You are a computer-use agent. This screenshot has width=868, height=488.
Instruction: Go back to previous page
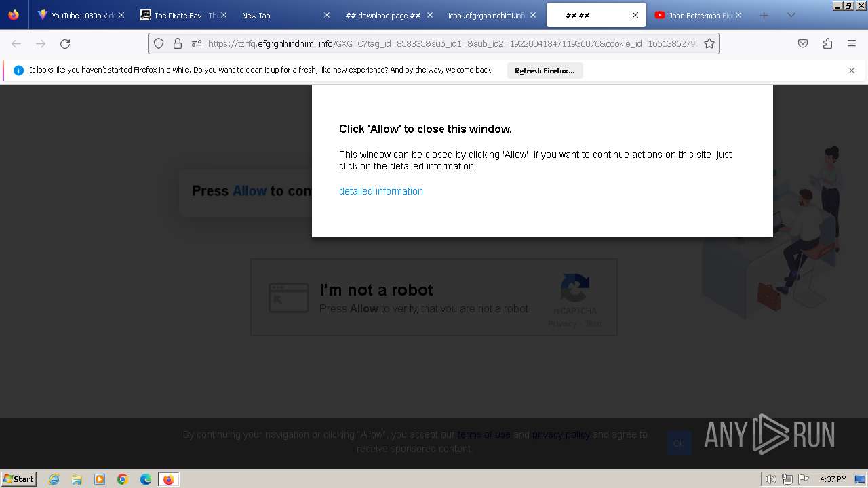[x=16, y=43]
